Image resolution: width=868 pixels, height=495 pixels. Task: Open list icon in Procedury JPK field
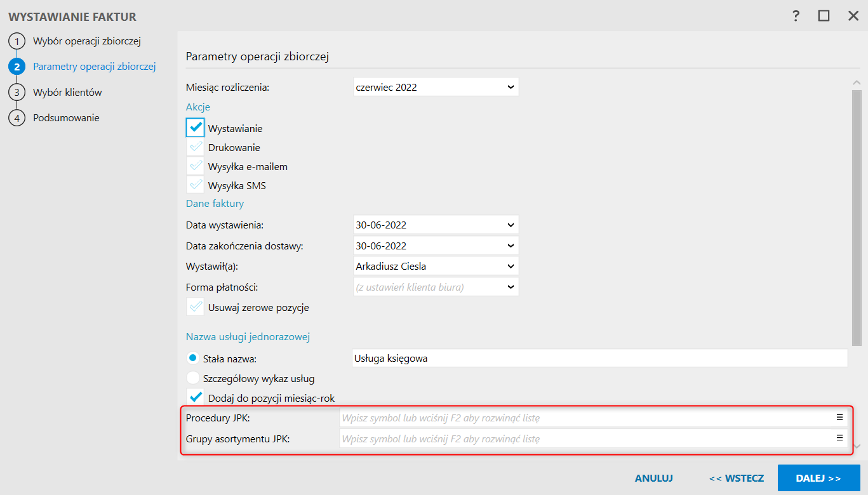tap(839, 417)
